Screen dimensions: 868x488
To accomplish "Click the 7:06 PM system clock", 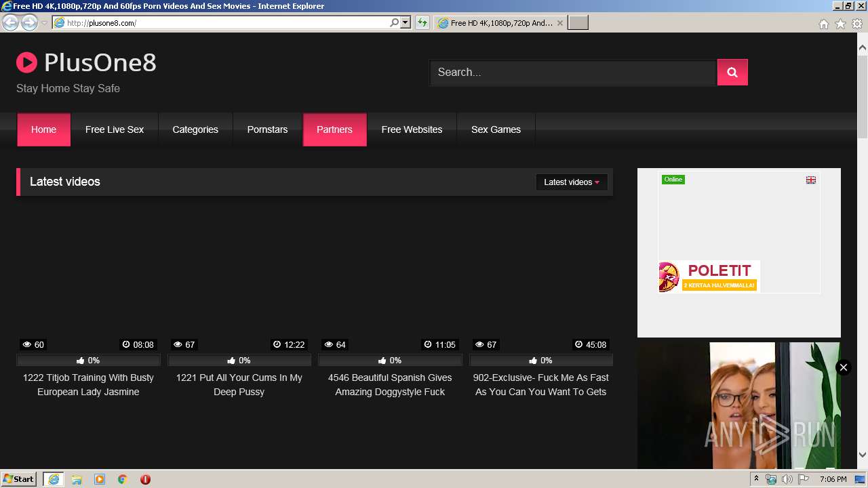I will coord(833,479).
